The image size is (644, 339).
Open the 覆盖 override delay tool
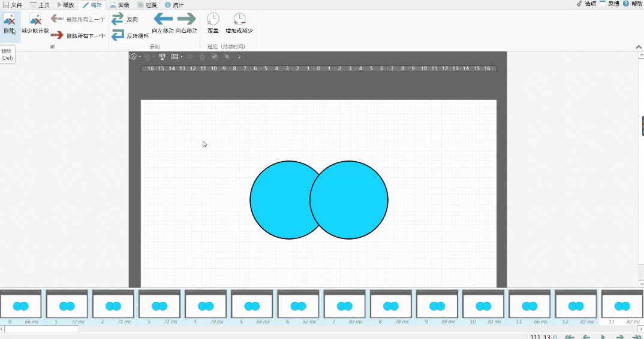pyautogui.click(x=213, y=24)
